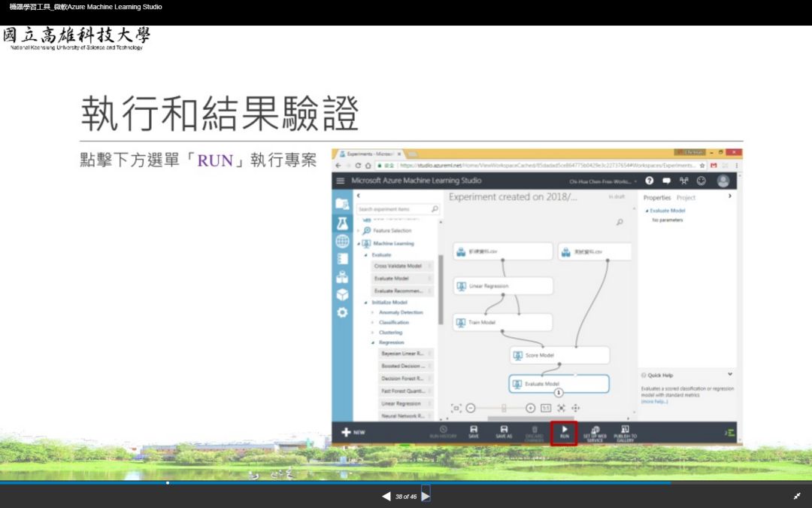Open RUN HISTORY in bottom toolbar

click(x=444, y=432)
